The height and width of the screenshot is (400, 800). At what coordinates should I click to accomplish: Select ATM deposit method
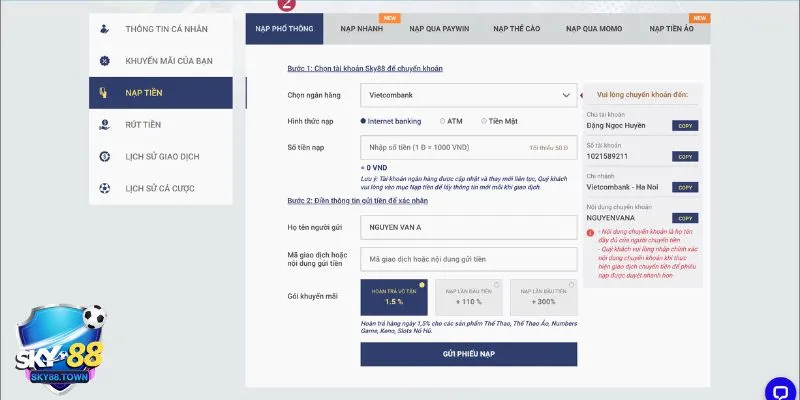(451, 121)
